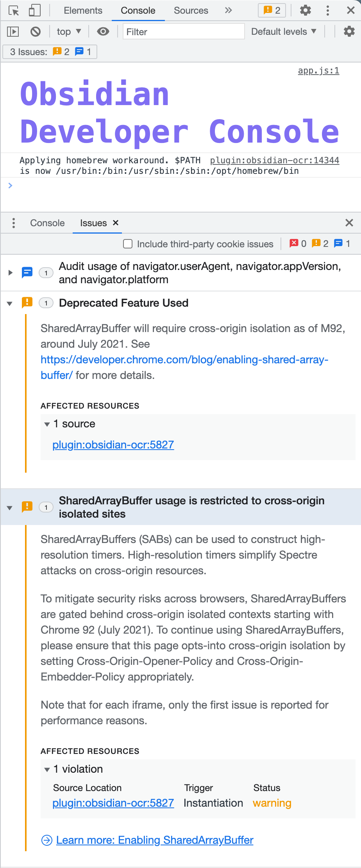Open the Default levels dropdown
The image size is (361, 868).
coord(284,31)
